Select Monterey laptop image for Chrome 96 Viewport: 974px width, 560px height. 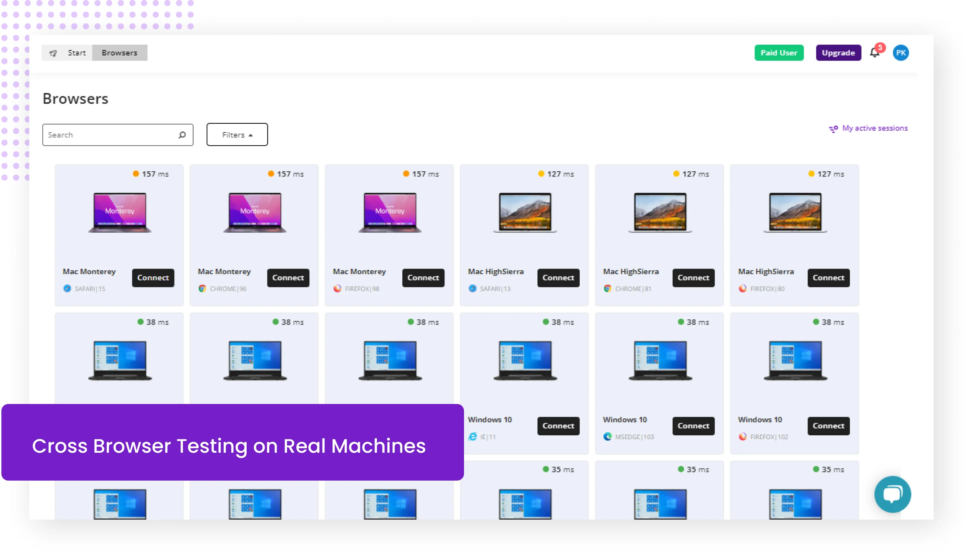(x=255, y=212)
